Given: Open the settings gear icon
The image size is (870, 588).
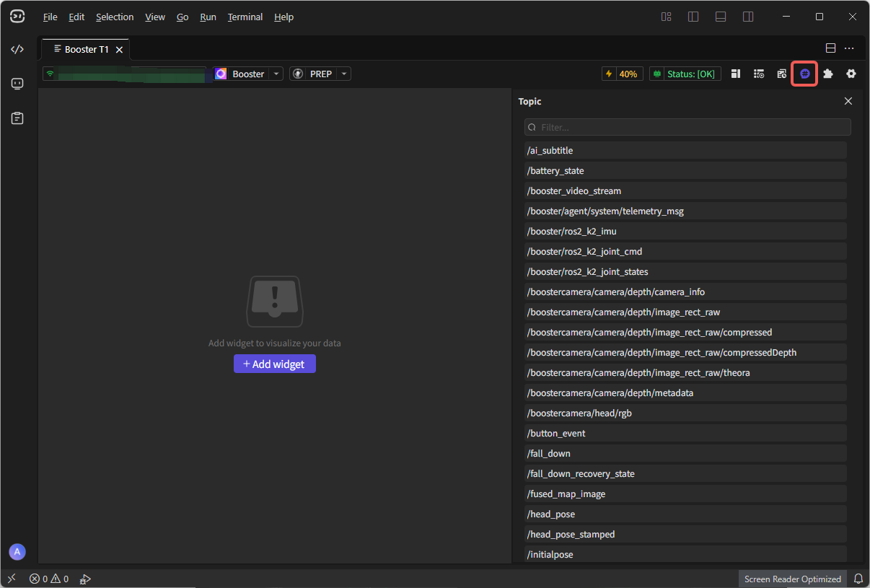Looking at the screenshot, I should [851, 74].
